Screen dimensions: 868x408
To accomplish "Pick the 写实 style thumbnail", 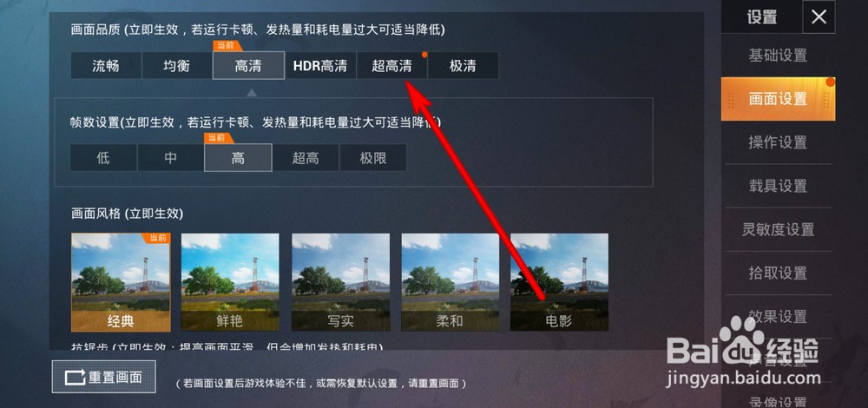I will (340, 282).
